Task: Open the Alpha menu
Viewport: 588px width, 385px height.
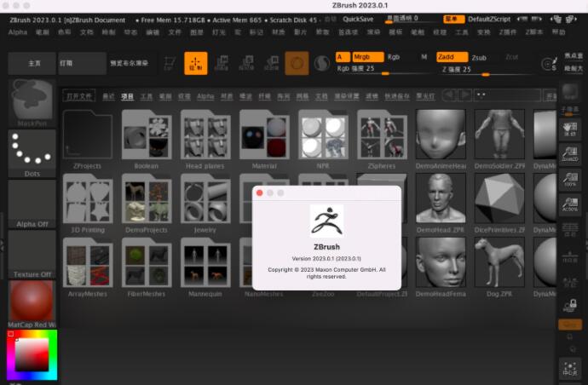Action: tap(18, 32)
